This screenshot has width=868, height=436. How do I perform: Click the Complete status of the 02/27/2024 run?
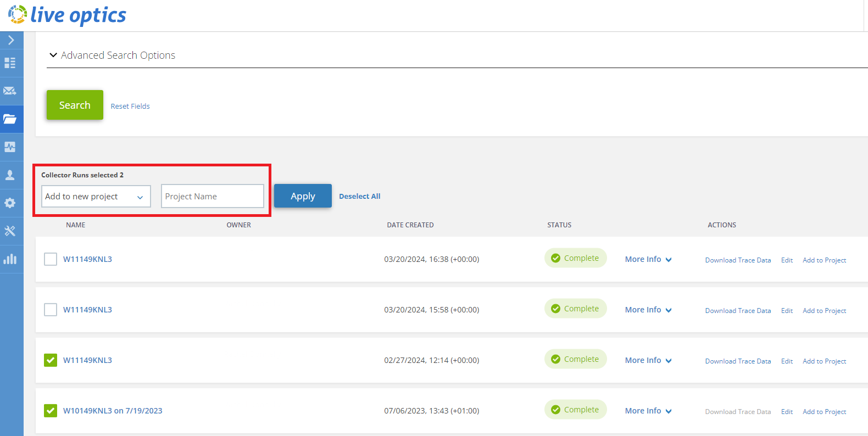[576, 359]
